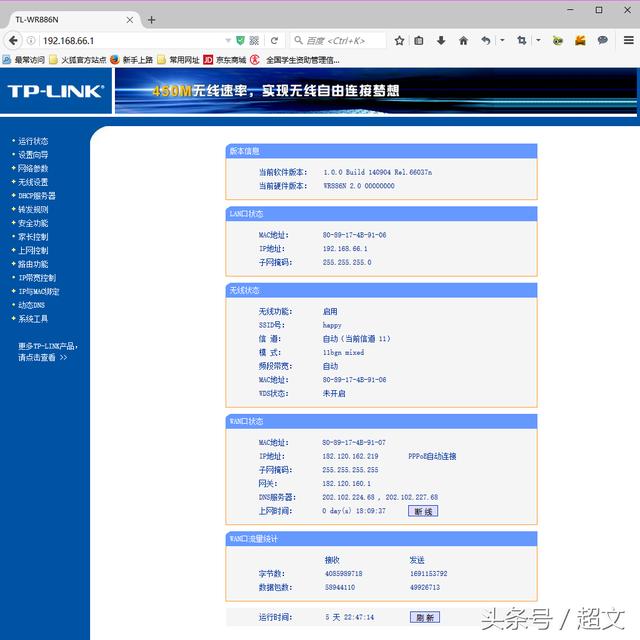
Task: Open IP带宽控制 in the sidebar
Action: coord(37,278)
